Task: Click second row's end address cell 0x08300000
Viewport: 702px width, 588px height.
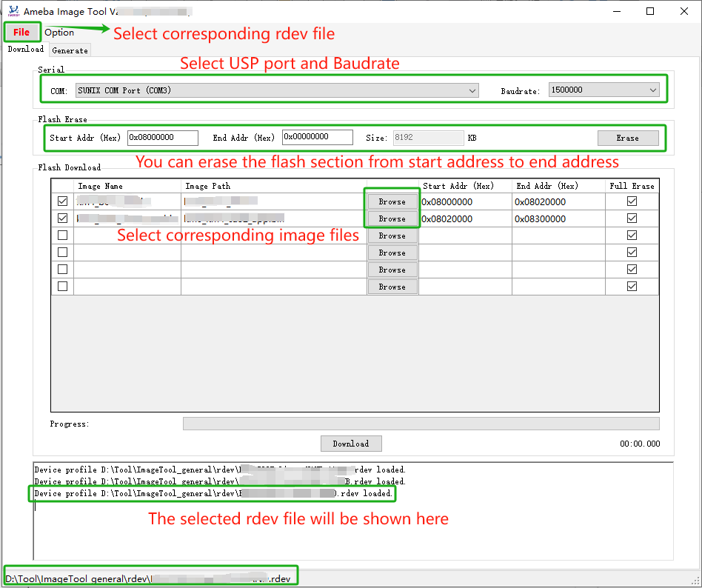Action: click(x=558, y=219)
